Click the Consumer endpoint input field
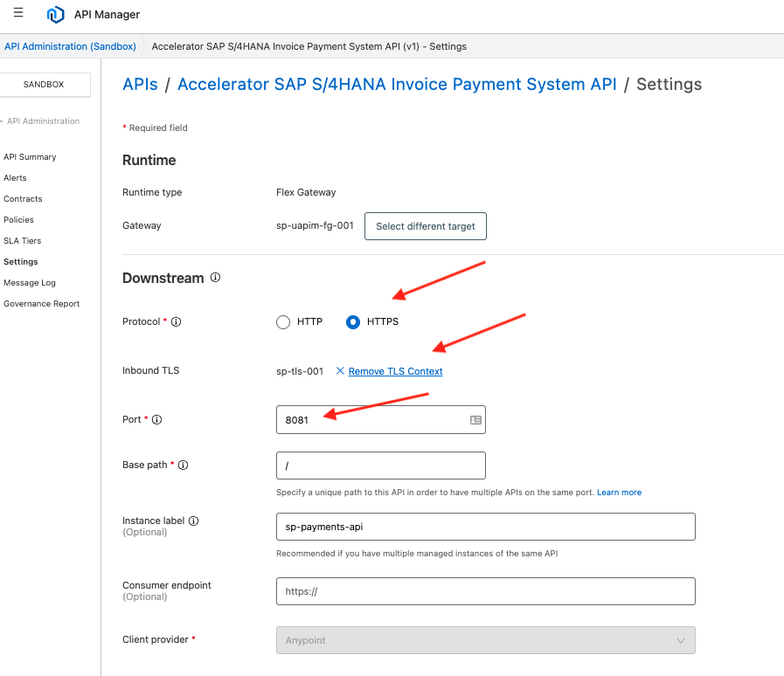Screen dimensions: 784x676 point(485,591)
